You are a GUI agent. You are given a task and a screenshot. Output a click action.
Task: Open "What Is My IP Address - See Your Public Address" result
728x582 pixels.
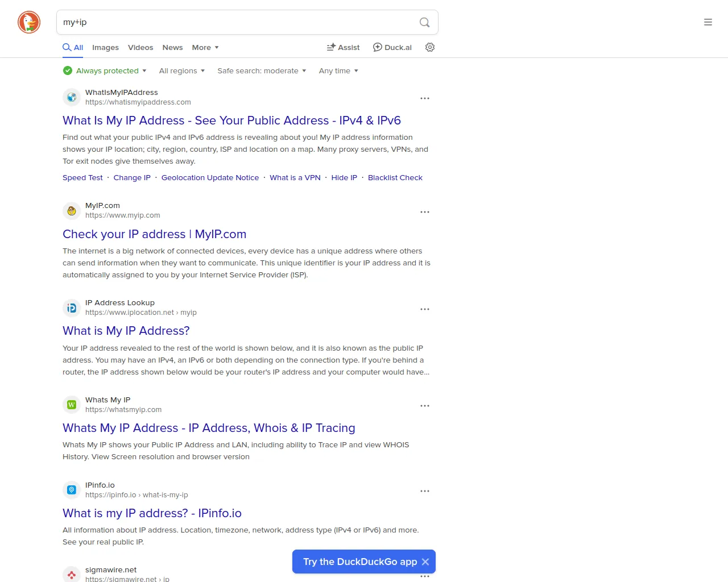pyautogui.click(x=231, y=120)
